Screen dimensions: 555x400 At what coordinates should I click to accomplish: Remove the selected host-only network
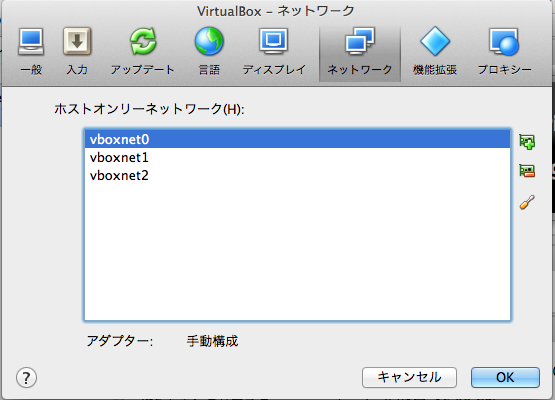[527, 171]
